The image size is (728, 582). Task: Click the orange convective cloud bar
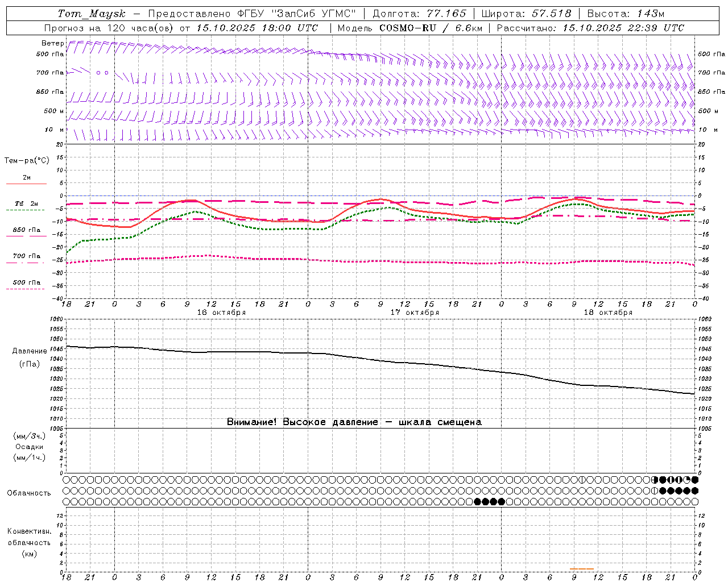[582, 568]
